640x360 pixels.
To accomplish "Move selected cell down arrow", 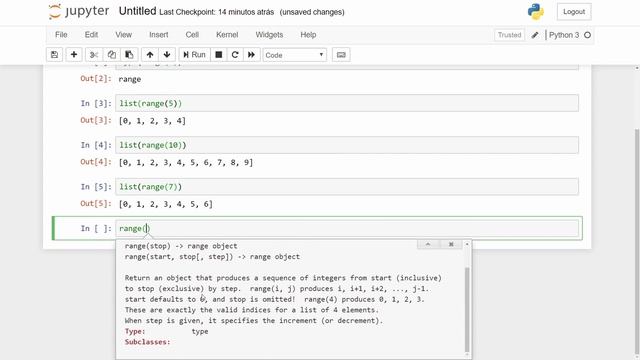I will click(167, 55).
